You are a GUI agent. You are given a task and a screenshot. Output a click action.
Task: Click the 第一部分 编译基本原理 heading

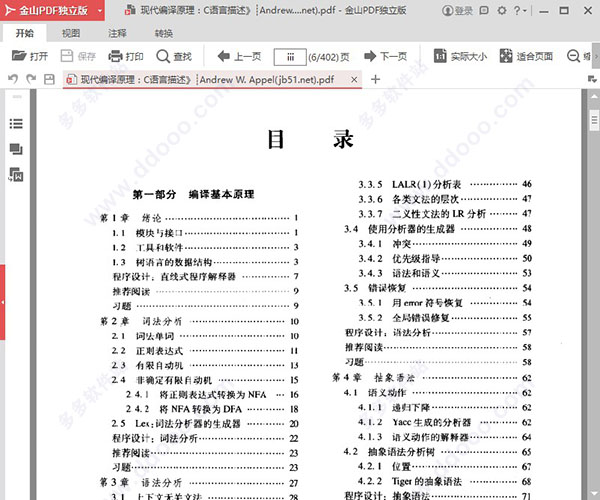(193, 194)
